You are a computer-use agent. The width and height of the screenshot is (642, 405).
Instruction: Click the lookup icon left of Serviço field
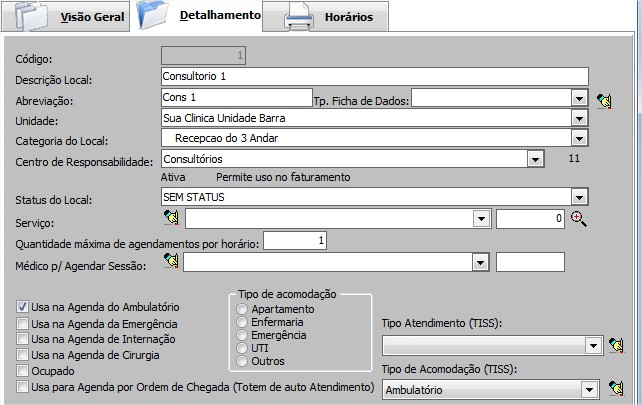coord(170,218)
